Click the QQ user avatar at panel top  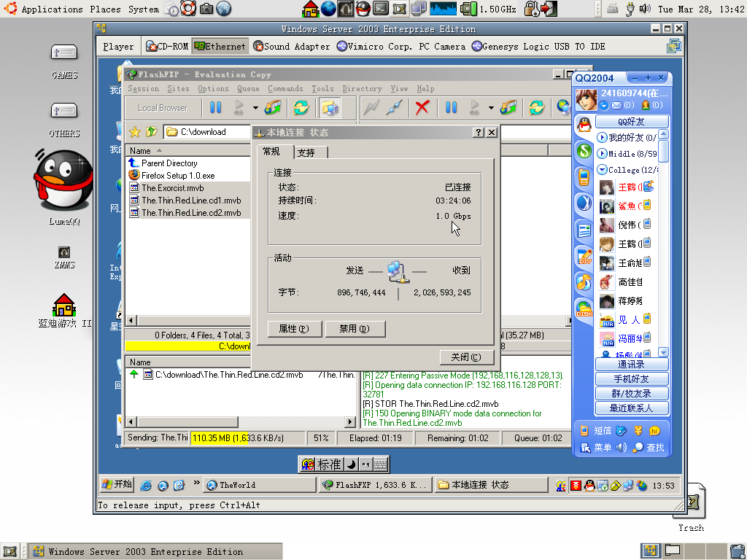[586, 99]
